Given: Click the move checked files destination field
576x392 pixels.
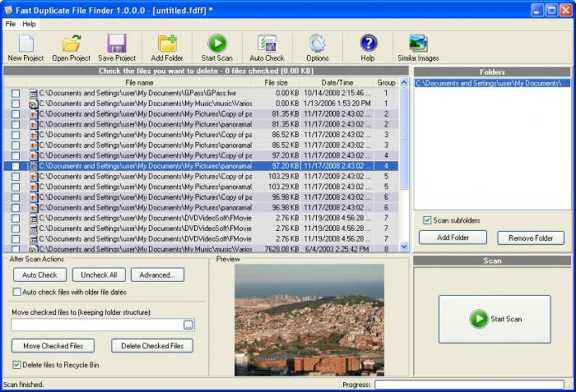Looking at the screenshot, I should 97,325.
